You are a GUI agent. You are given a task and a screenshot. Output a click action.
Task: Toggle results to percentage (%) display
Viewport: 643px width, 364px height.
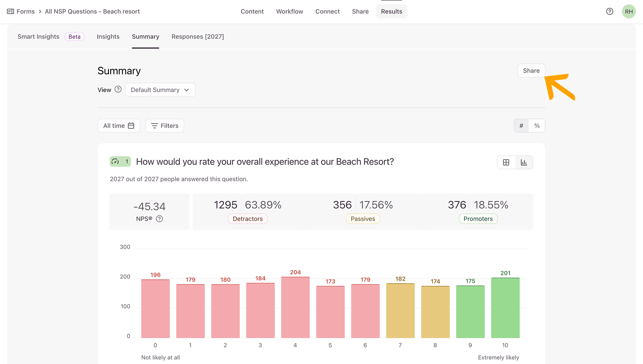point(537,126)
